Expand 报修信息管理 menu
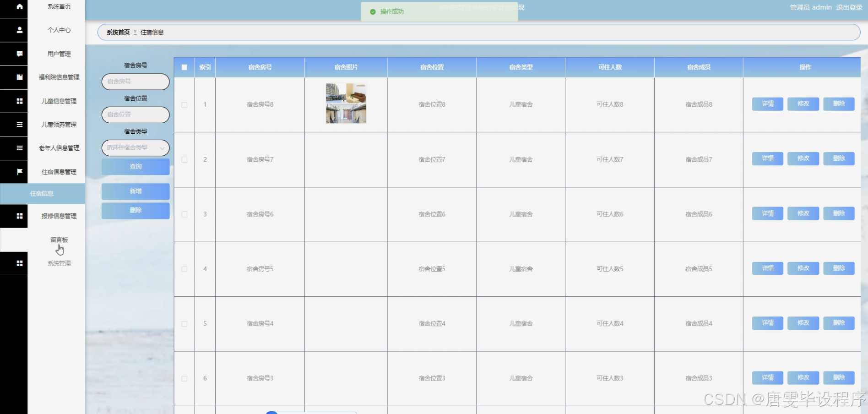 [59, 216]
